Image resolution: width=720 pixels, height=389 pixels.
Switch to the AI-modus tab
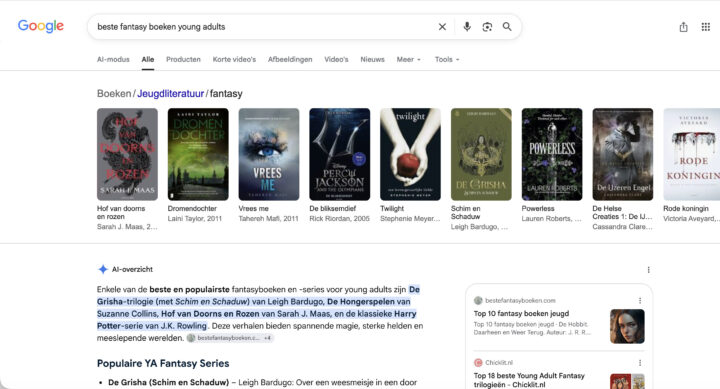tap(113, 59)
